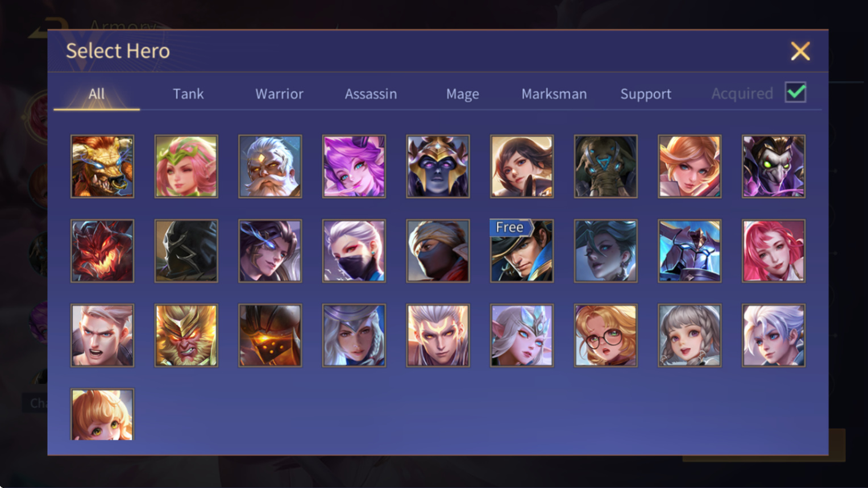Pick the elephant-masked dark hero

605,166
